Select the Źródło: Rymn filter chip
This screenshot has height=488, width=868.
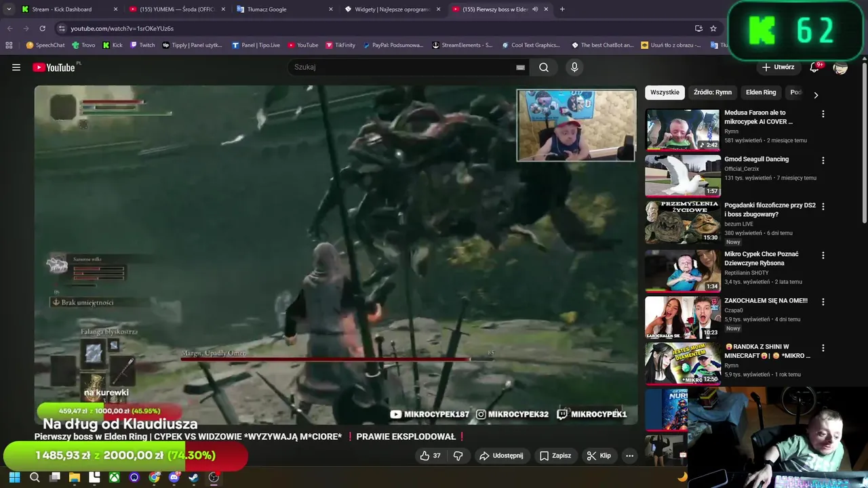tap(713, 92)
